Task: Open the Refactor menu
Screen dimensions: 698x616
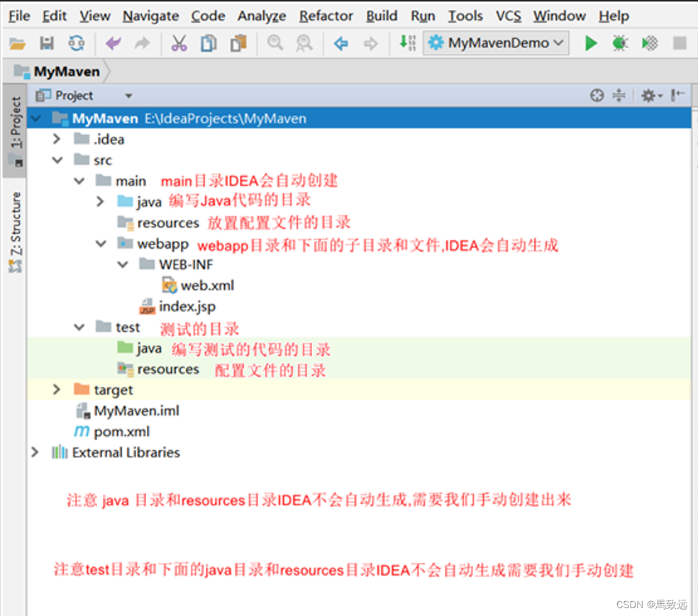Action: tap(326, 16)
